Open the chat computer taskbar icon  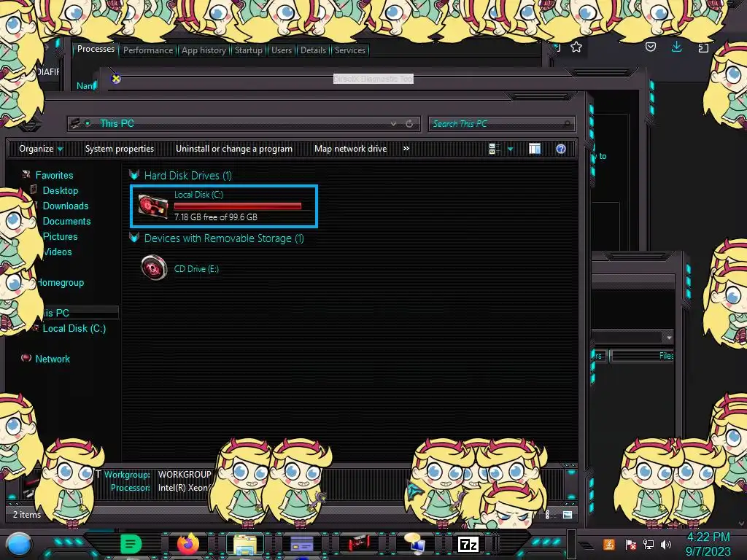(x=414, y=544)
